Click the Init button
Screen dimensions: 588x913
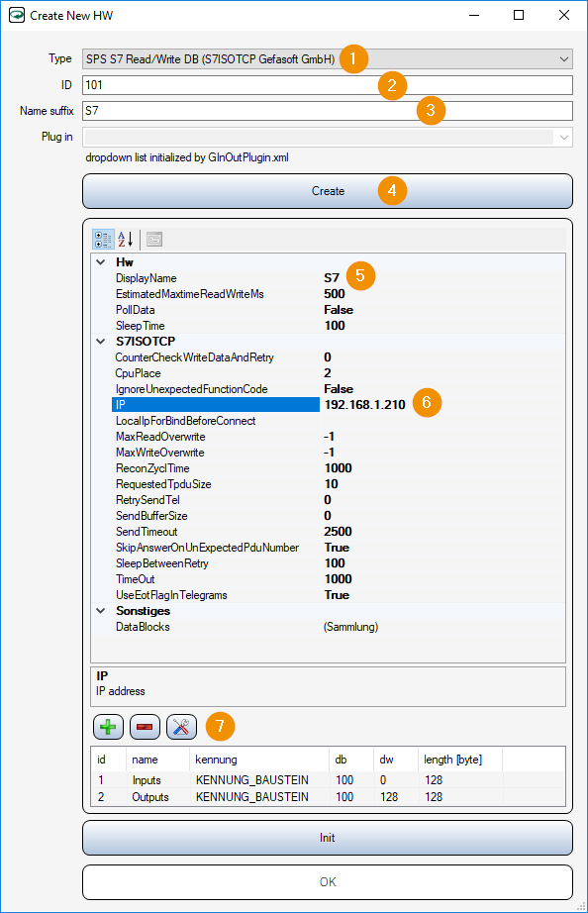coord(328,838)
